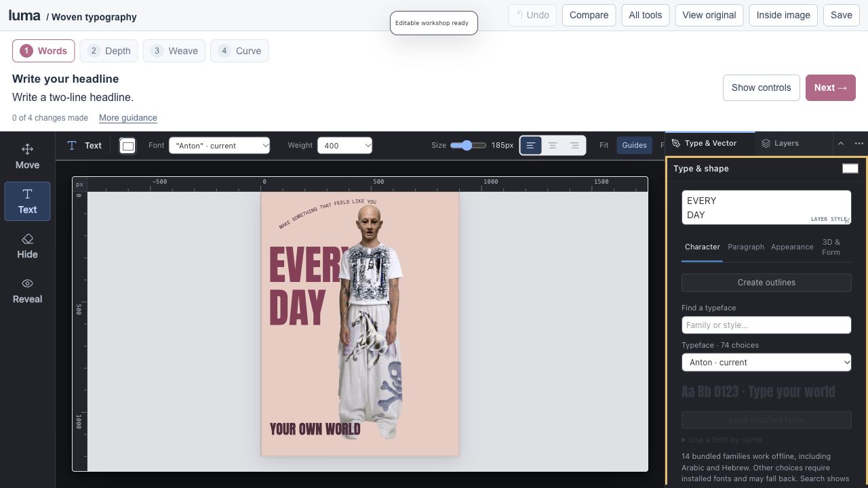This screenshot has height=488, width=868.
Task: Click the EVERY DAY text area
Action: 766,207
